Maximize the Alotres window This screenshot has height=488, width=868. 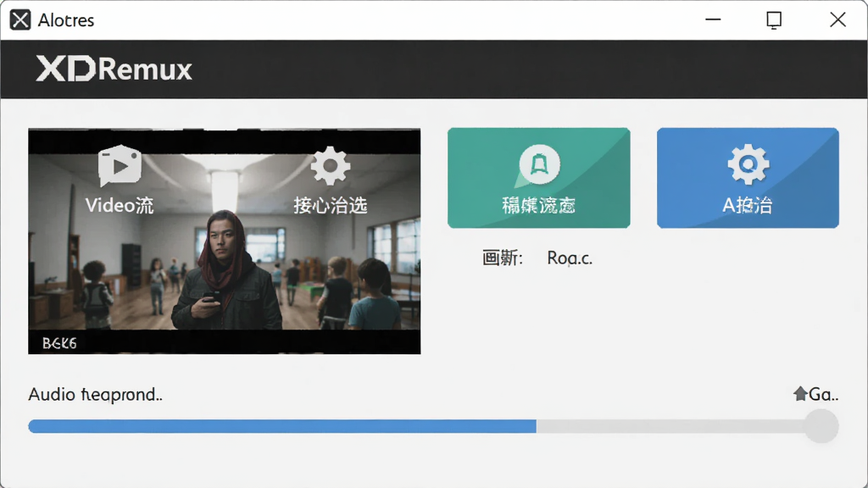[774, 20]
